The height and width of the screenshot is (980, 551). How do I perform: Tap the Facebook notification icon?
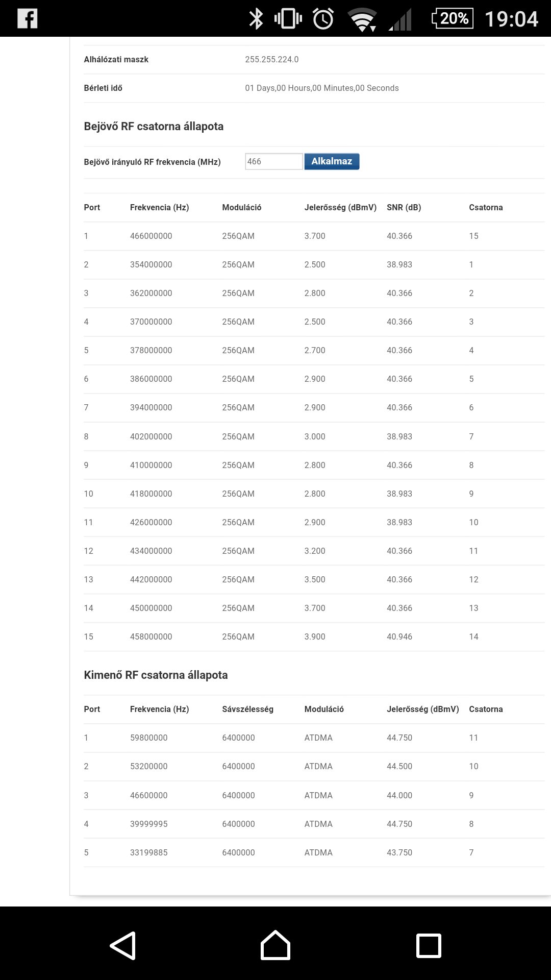28,19
